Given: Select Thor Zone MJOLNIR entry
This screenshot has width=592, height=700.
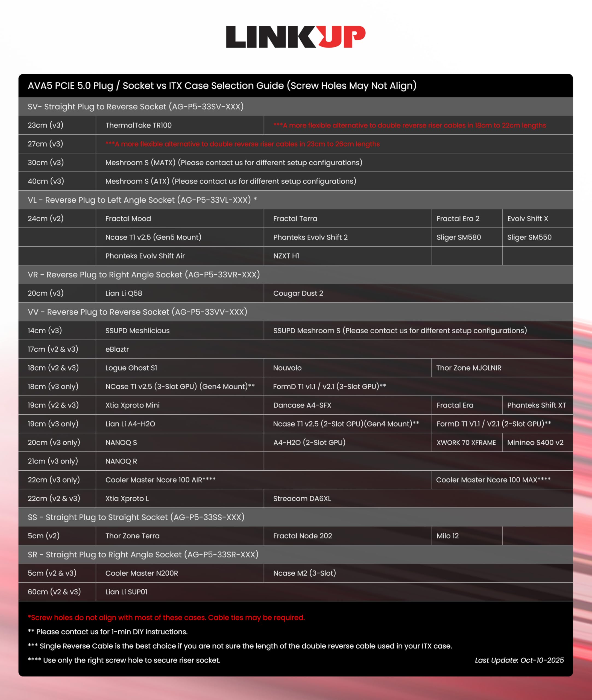Looking at the screenshot, I should coord(468,368).
